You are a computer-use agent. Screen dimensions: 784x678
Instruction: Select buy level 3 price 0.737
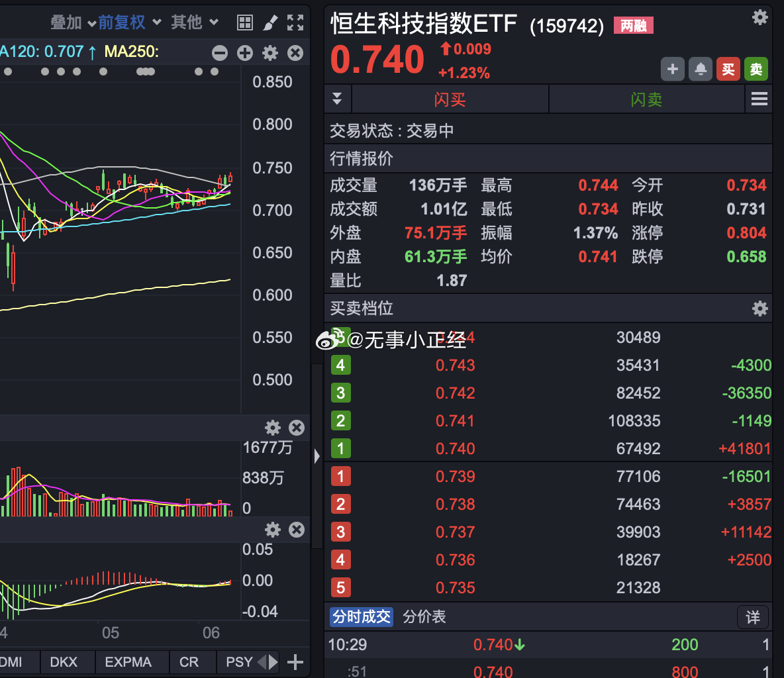(455, 532)
